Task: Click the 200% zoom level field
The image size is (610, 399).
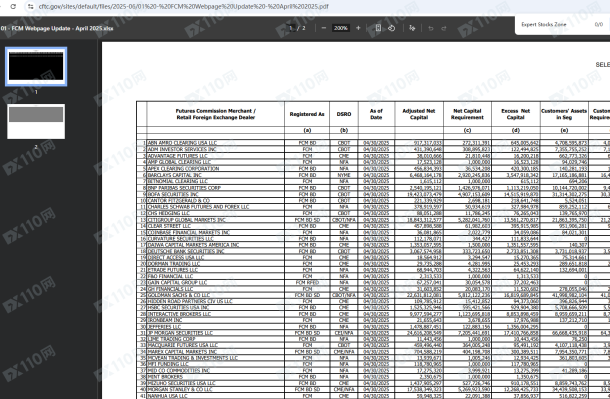Action: pos(341,28)
